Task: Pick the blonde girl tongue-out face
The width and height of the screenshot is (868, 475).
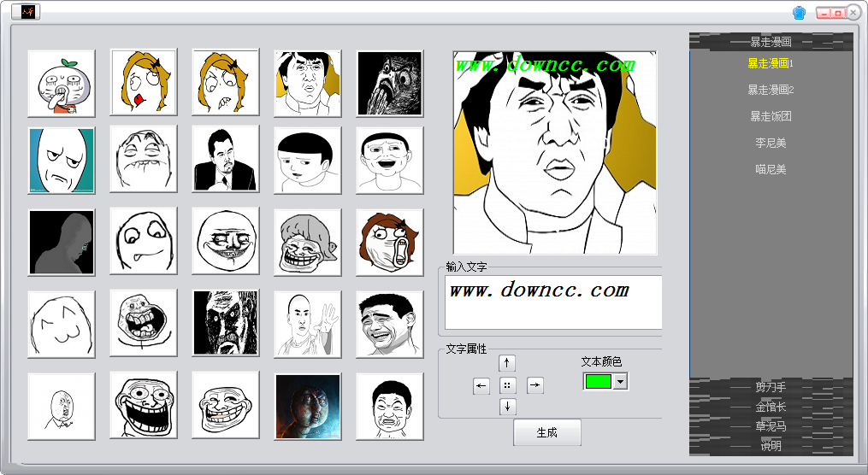Action: [144, 82]
